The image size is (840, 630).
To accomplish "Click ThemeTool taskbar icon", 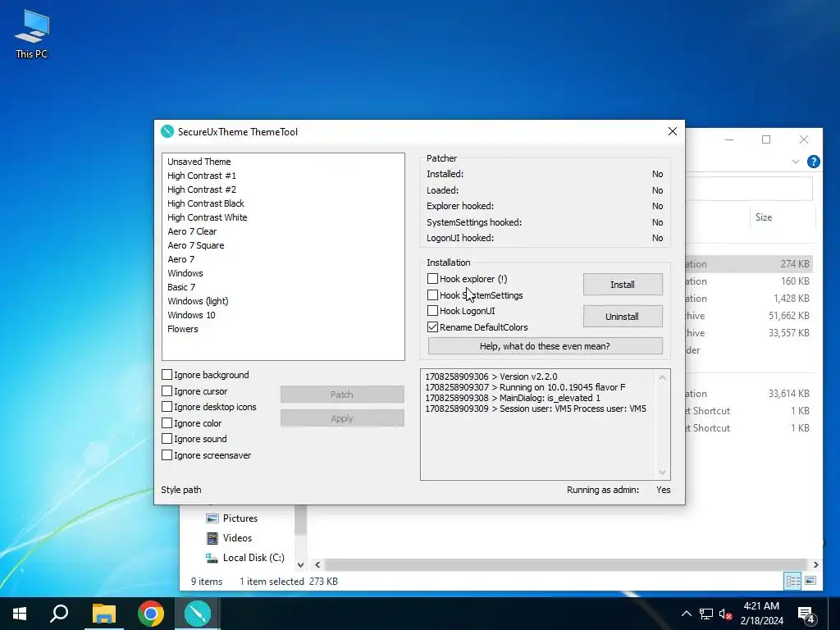I will point(197,614).
